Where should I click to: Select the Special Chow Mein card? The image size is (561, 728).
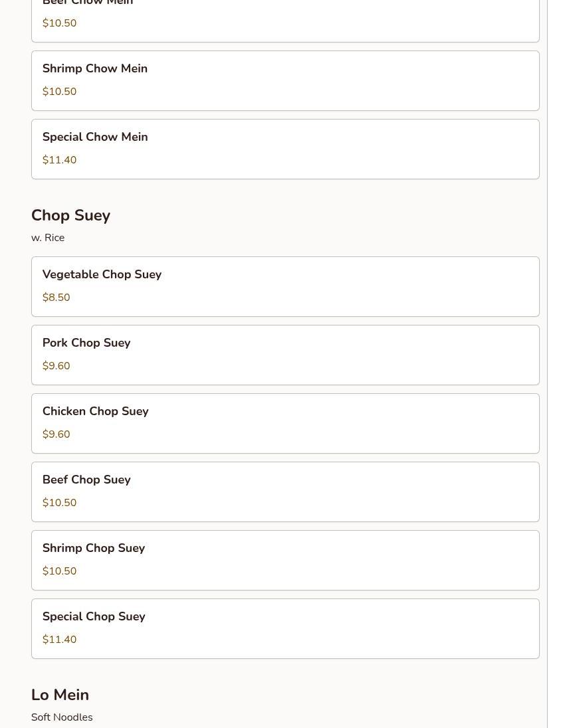pos(285,149)
